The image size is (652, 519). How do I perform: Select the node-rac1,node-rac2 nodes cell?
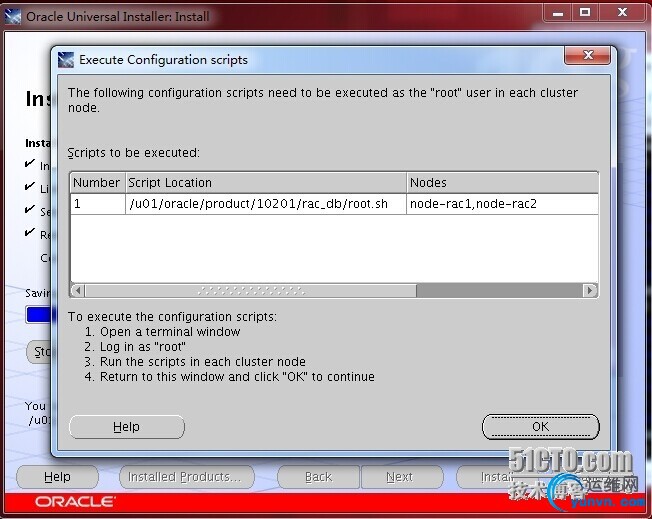(502, 204)
